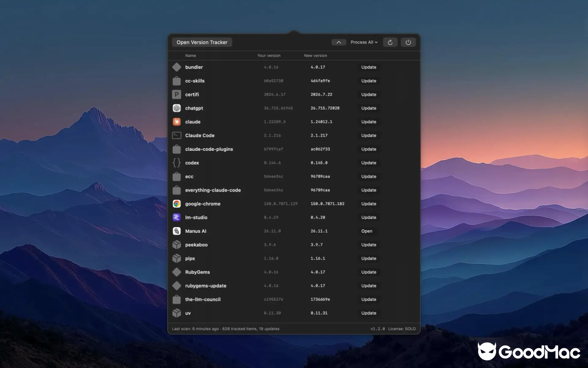The height and width of the screenshot is (368, 588).
Task: Update google-chrome
Action: [369, 204]
